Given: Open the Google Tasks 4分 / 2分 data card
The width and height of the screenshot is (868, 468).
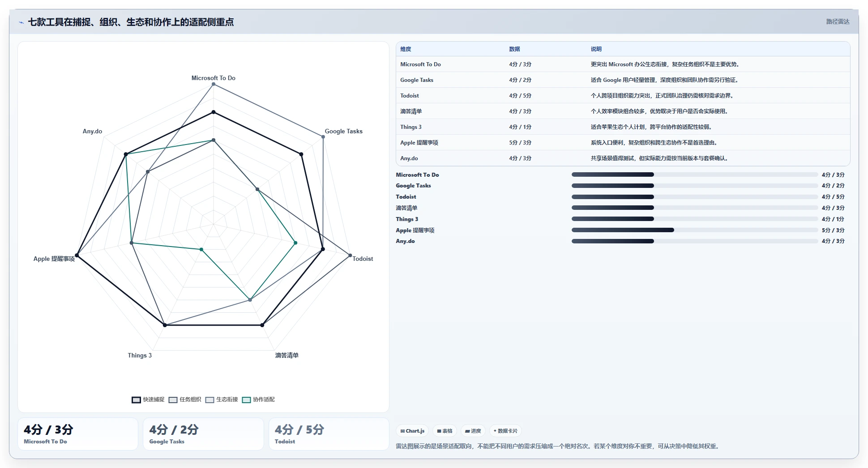Looking at the screenshot, I should (x=203, y=434).
